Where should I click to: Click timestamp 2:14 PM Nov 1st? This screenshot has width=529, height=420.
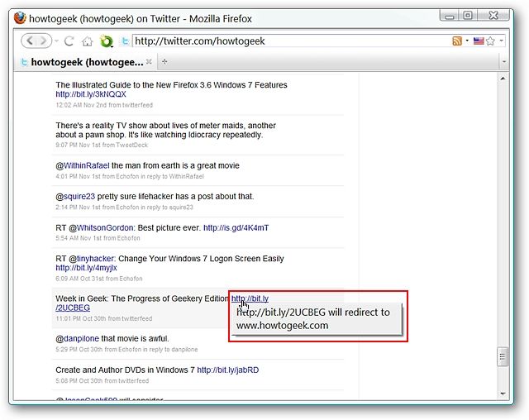click(79, 208)
